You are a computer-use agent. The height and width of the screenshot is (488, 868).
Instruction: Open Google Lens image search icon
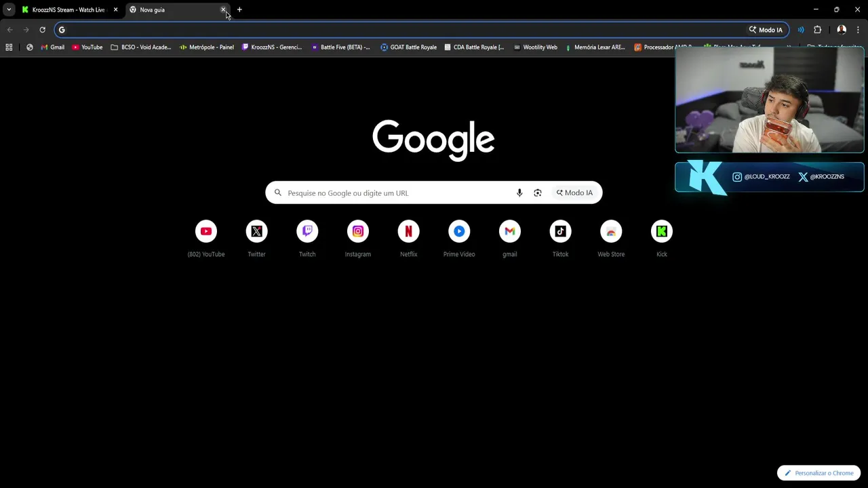point(538,193)
